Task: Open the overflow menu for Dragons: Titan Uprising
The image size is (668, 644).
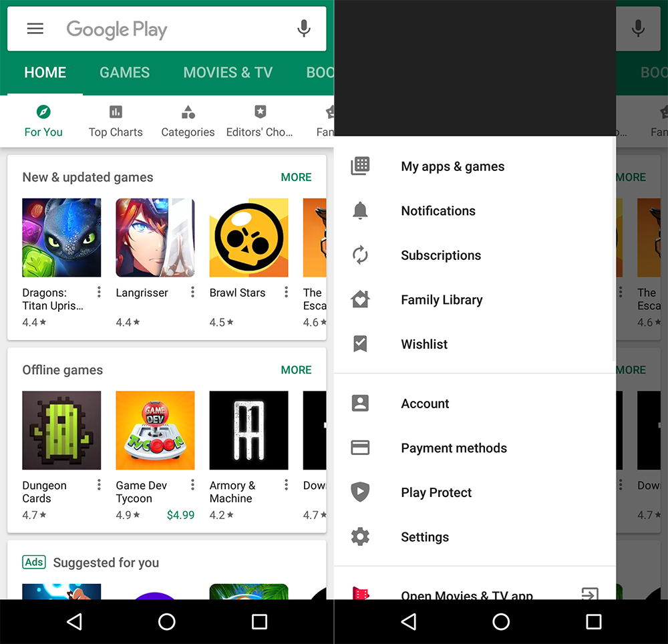Action: tap(99, 292)
